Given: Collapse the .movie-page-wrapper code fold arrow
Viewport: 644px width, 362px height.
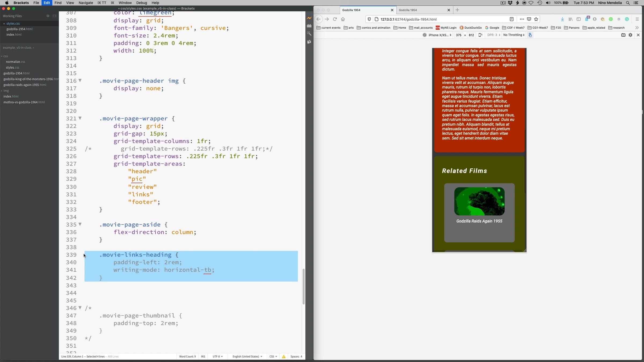Looking at the screenshot, I should click(x=80, y=118).
